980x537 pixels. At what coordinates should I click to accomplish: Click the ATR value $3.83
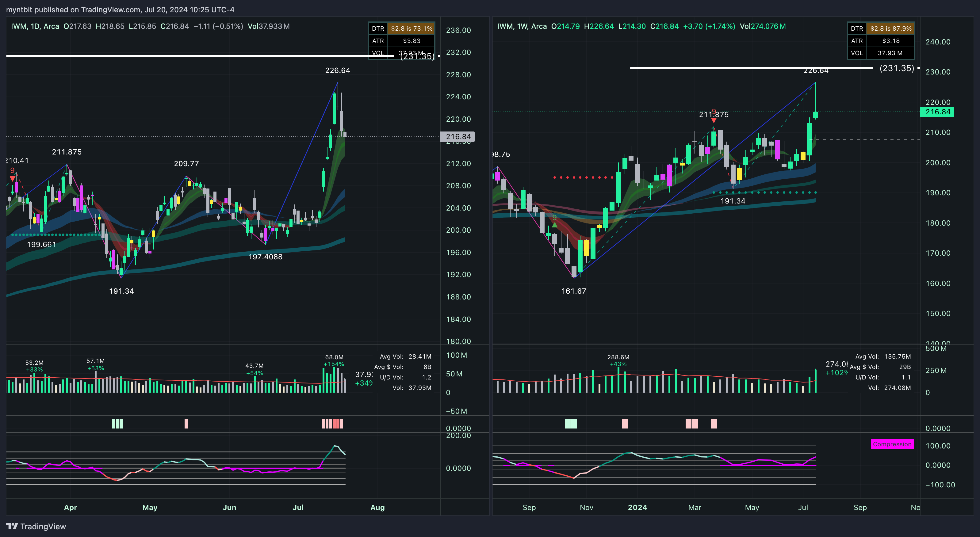pyautogui.click(x=411, y=41)
